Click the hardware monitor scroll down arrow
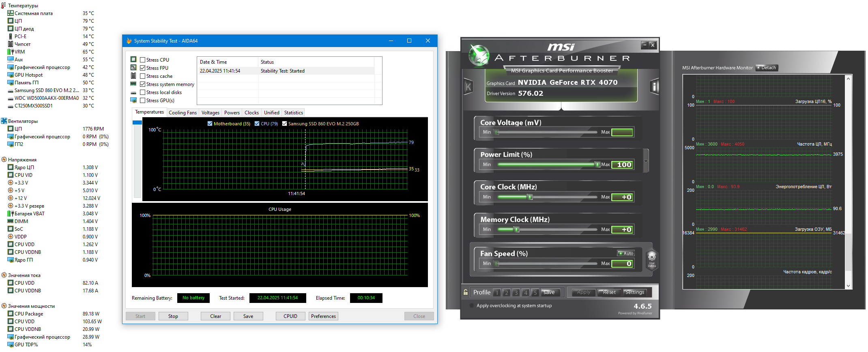868x352 pixels. (x=848, y=285)
